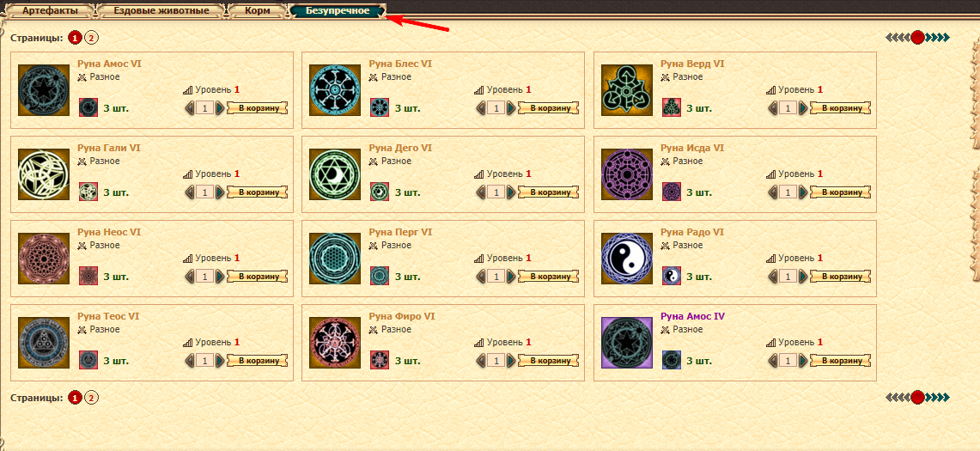Decrease quantity for Руна Теос VI

tap(190, 361)
